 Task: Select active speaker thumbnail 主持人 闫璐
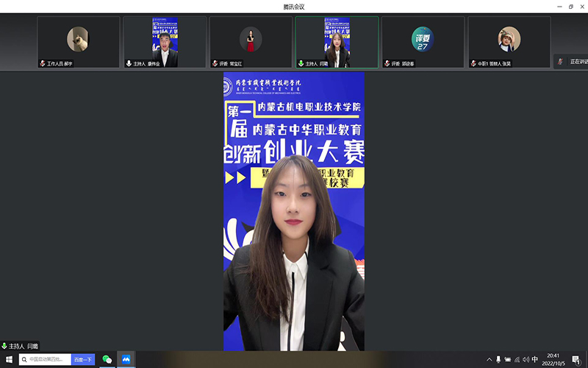click(x=337, y=43)
